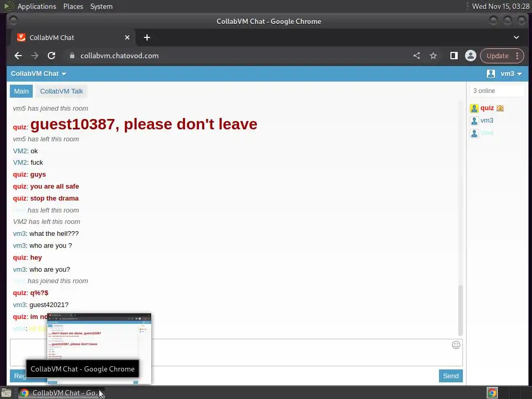Click the Send button
Screen dimensions: 532x399
[450, 376]
